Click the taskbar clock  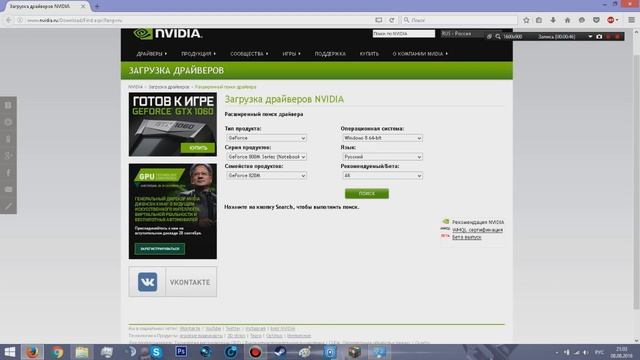click(x=621, y=352)
